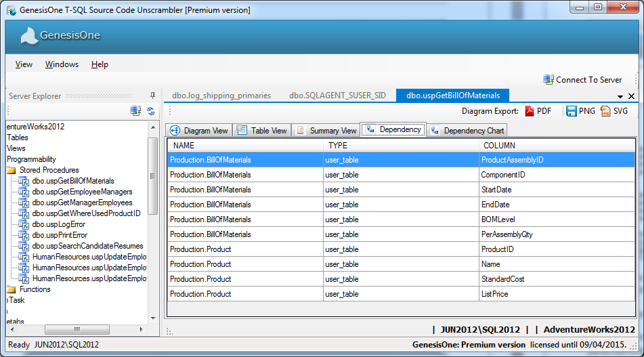Viewport: 644px width, 357px height.
Task: Click the dbo.uspGetManagerEmployees procedure icon
Action: tap(24, 203)
